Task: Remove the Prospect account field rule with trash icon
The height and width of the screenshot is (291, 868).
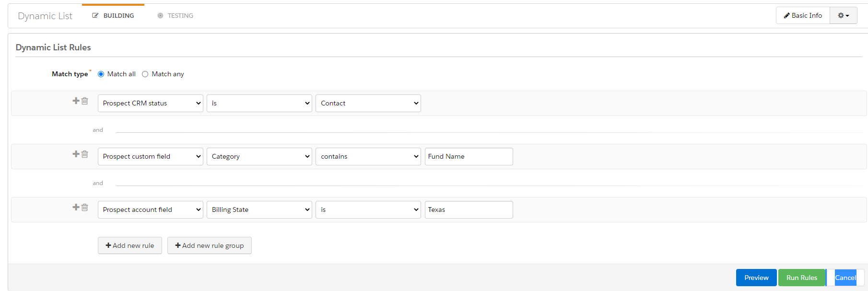Action: [x=85, y=208]
